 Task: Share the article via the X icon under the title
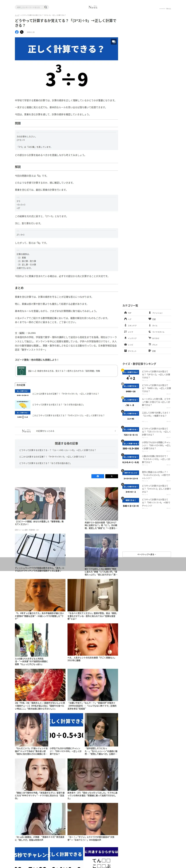click(22, 32)
